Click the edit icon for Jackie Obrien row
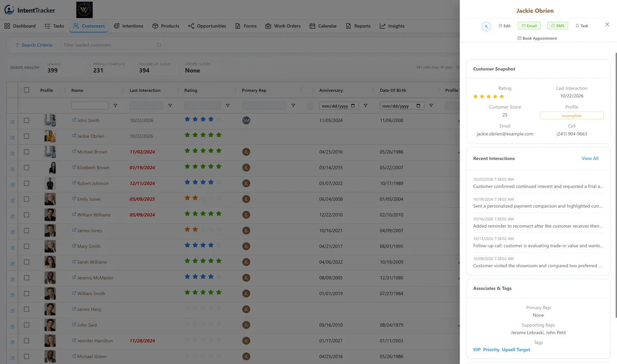This screenshot has height=364, width=617. [x=12, y=137]
